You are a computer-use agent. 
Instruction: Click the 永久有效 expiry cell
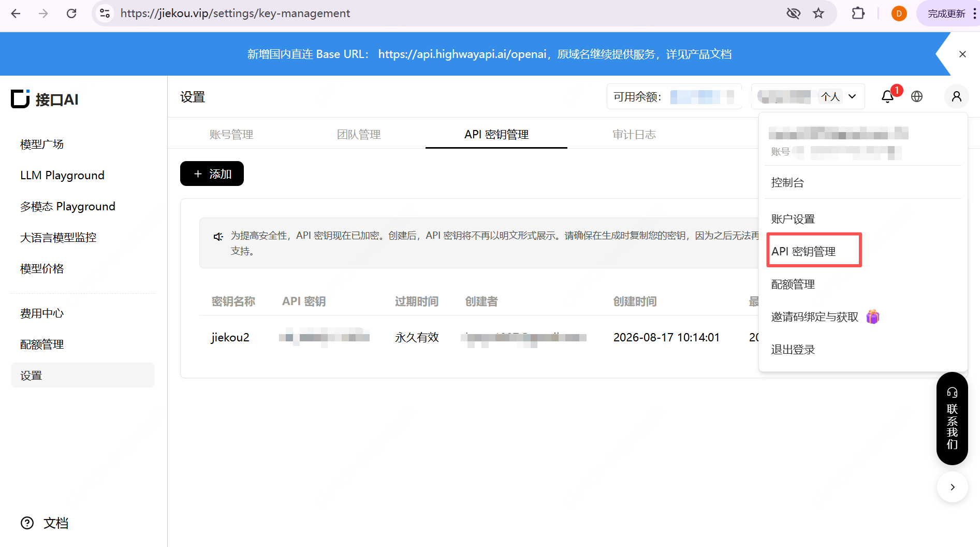pyautogui.click(x=417, y=338)
